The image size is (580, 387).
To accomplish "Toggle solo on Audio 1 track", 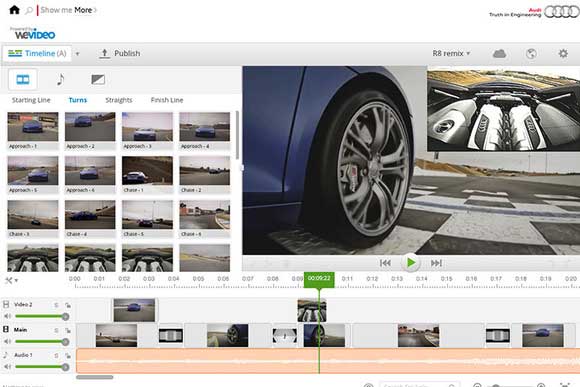I will coord(56,356).
